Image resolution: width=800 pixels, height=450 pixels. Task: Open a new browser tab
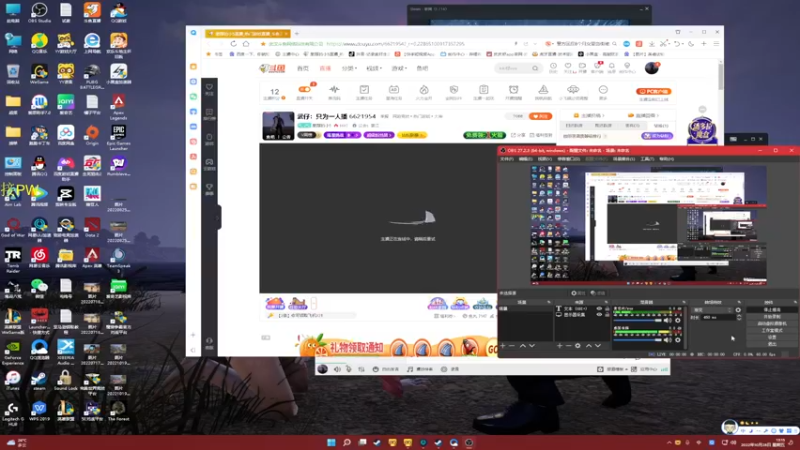tap(296, 34)
